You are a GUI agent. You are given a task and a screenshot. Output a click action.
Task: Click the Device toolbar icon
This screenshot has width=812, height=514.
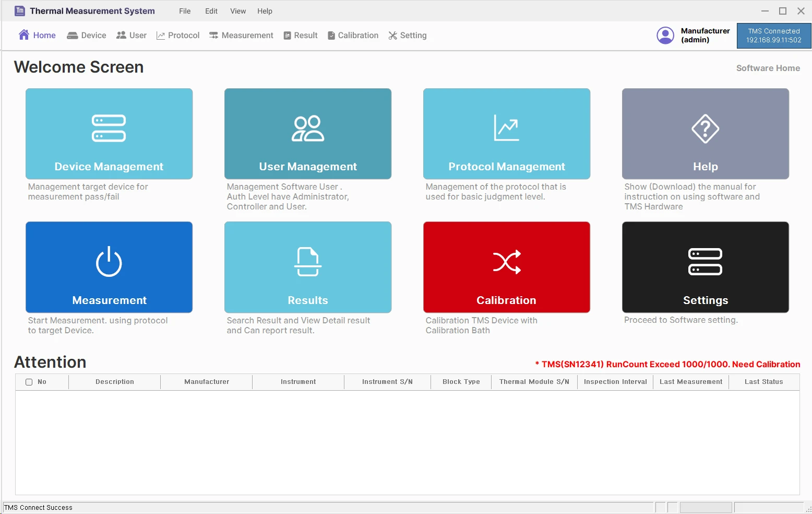pos(73,36)
